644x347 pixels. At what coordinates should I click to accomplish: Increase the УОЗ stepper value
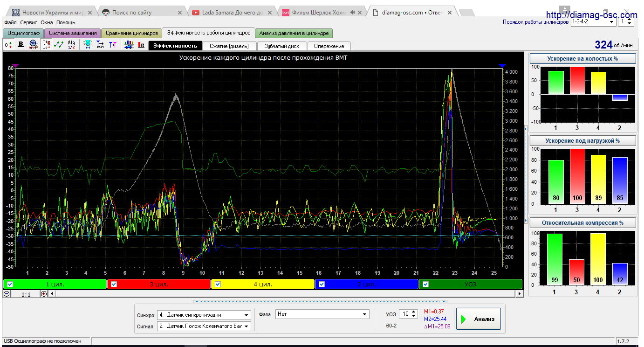(414, 312)
